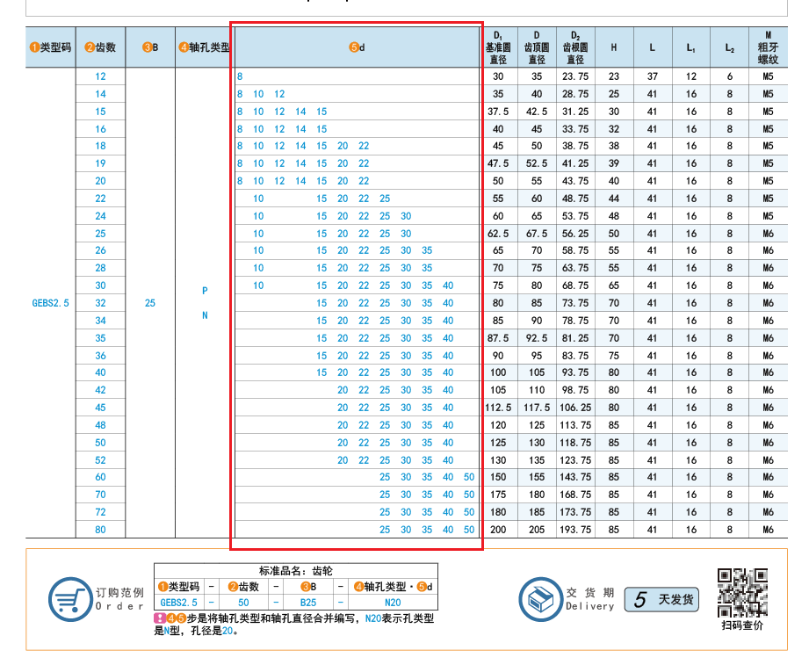Click the 扫码查价 label
809x672 pixels.
tap(742, 625)
